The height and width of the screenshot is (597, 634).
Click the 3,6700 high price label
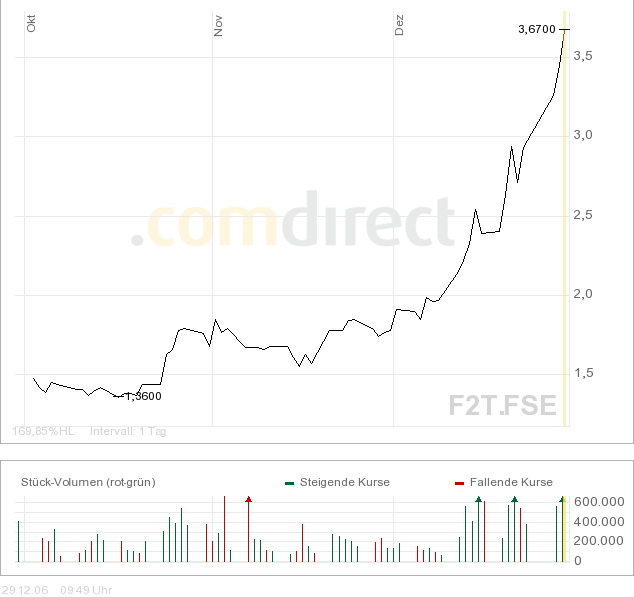(x=536, y=30)
